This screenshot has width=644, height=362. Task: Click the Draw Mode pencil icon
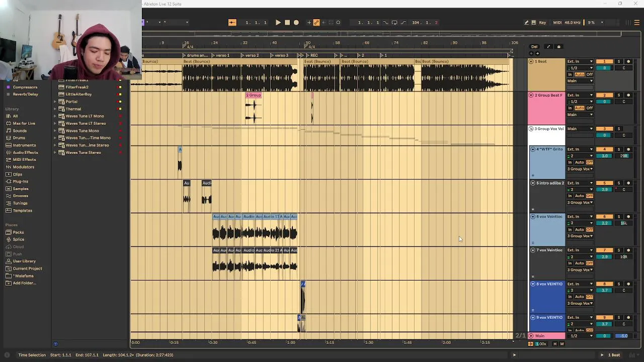(526, 22)
